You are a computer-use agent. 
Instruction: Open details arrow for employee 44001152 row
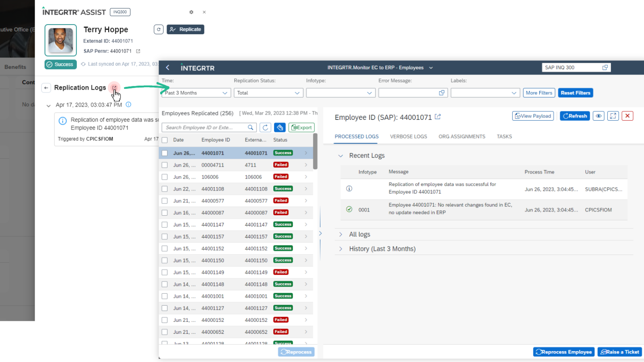[x=306, y=249]
